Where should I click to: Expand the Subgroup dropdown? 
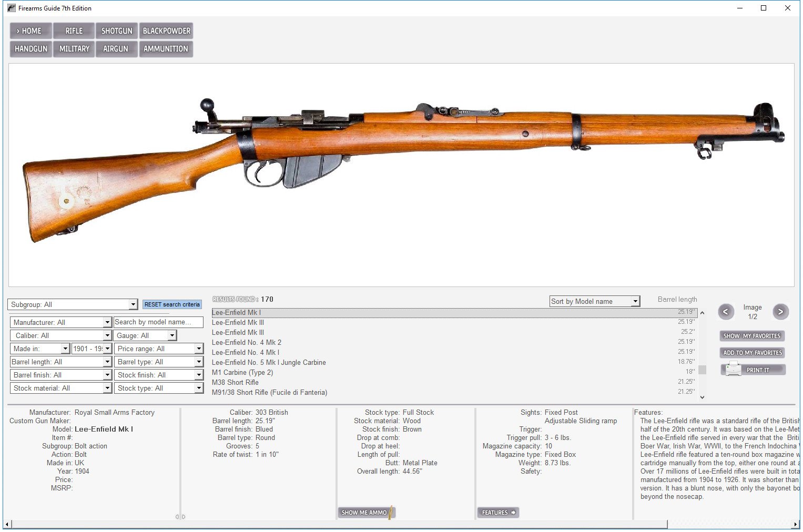(133, 304)
